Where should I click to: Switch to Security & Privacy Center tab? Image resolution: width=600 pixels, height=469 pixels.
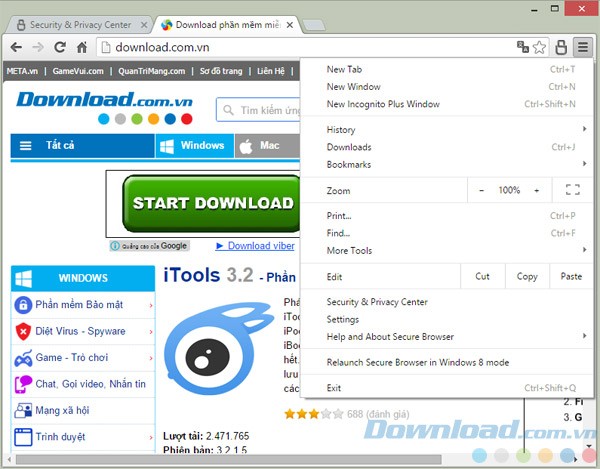click(80, 25)
